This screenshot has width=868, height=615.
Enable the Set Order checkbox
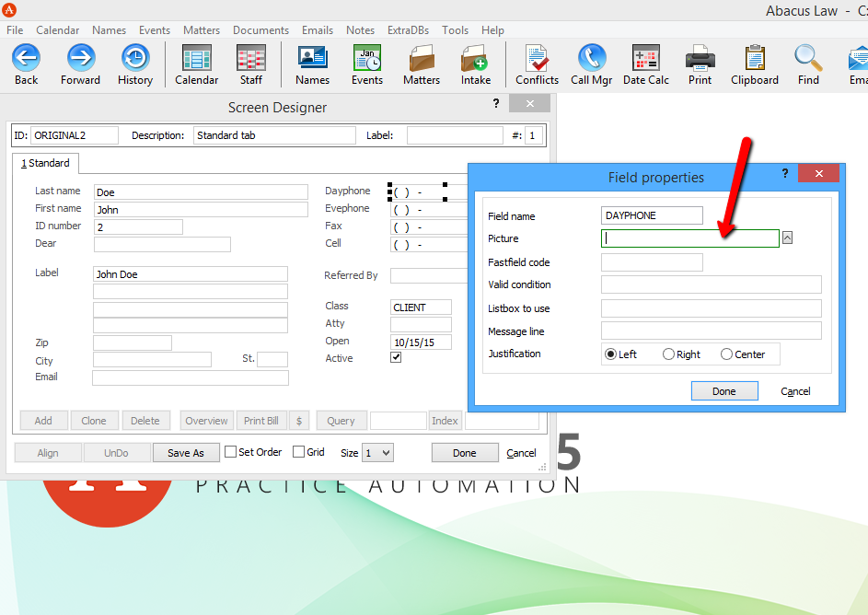[230, 452]
